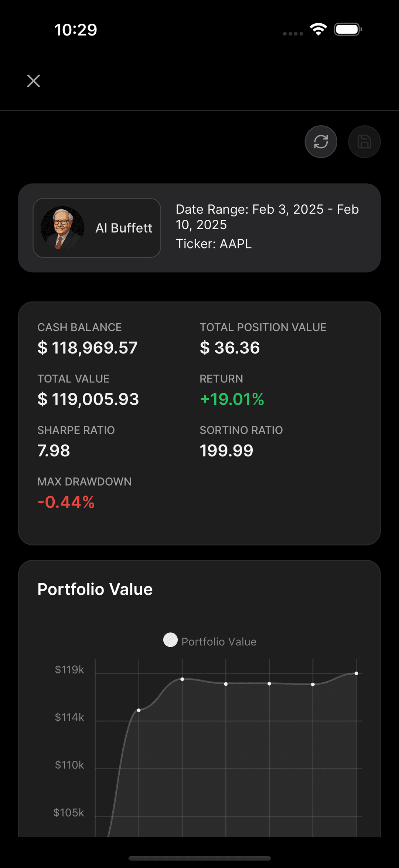The height and width of the screenshot is (868, 399).
Task: Tap the battery status icon
Action: point(348,29)
